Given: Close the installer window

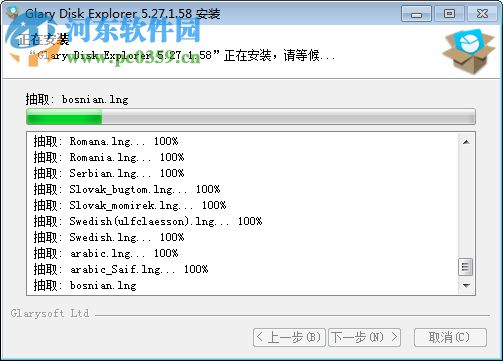Looking at the screenshot, I should coord(482,14).
